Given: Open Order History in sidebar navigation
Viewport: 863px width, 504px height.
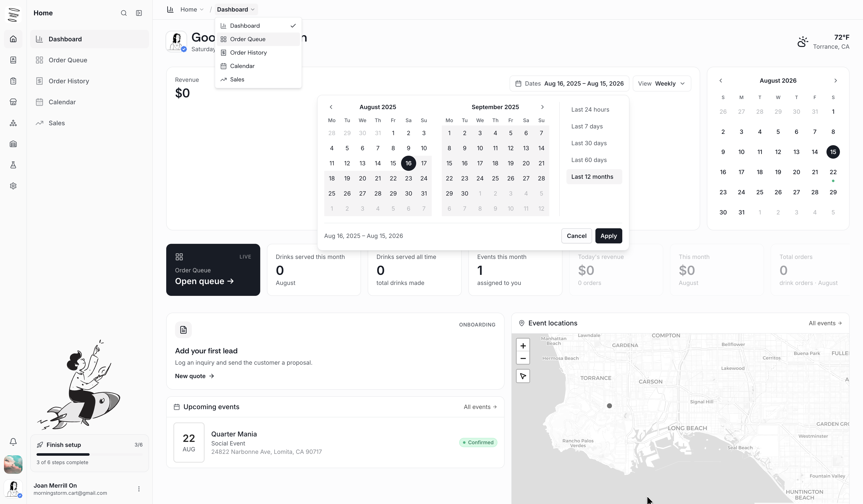Looking at the screenshot, I should [x=90, y=81].
